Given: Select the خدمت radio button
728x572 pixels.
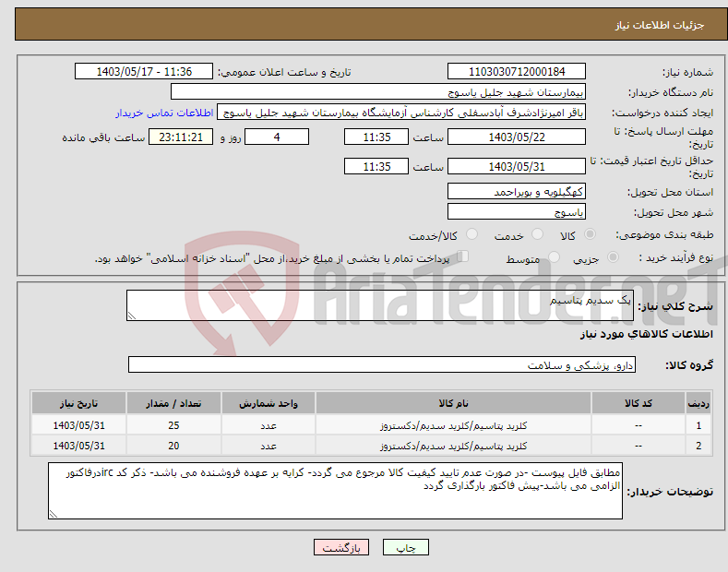Looking at the screenshot, I should coord(537,234).
